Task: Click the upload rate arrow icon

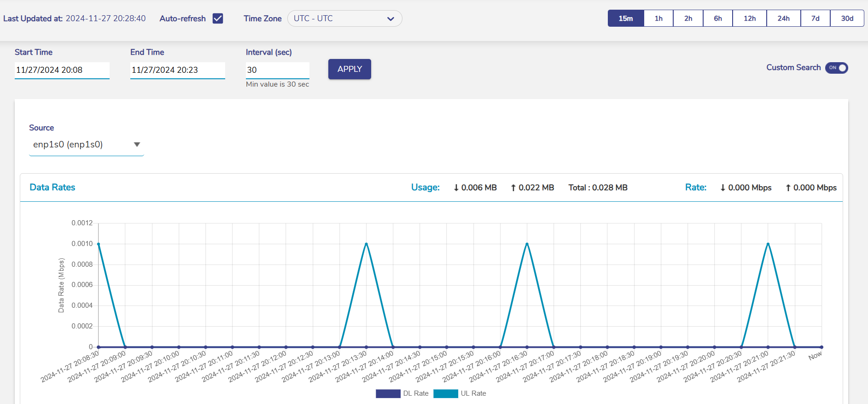Action: (x=788, y=188)
